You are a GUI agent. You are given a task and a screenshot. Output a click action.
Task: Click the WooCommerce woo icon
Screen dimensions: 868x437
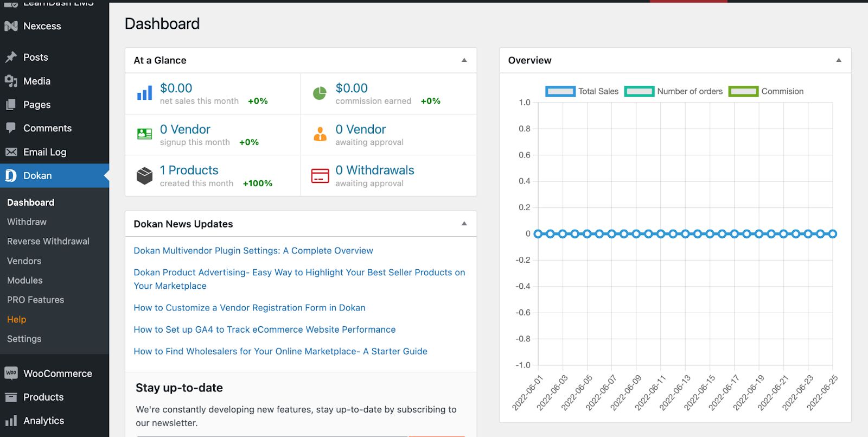pos(11,373)
